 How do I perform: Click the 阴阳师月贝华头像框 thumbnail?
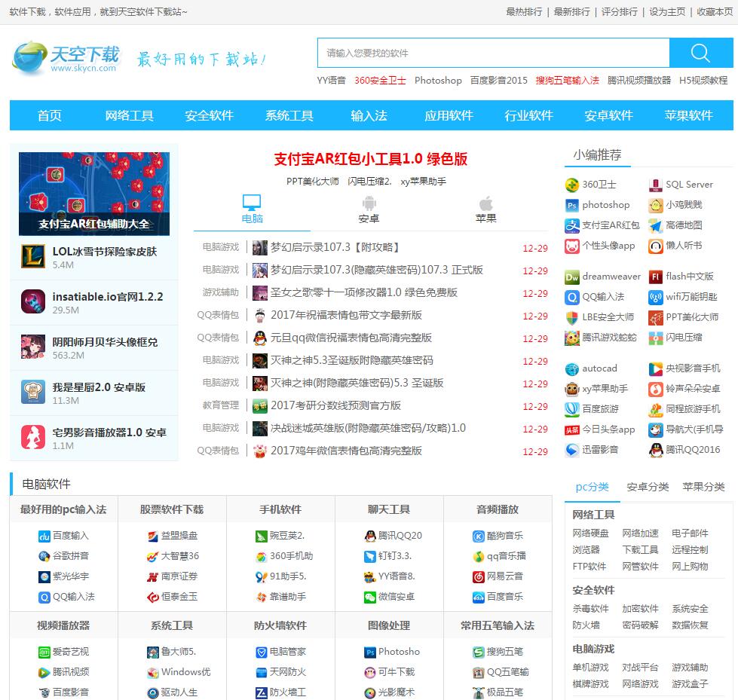(33, 347)
